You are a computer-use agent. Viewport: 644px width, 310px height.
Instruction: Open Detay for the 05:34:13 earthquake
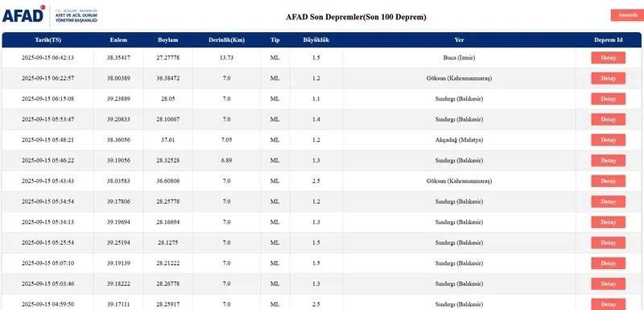(x=609, y=221)
